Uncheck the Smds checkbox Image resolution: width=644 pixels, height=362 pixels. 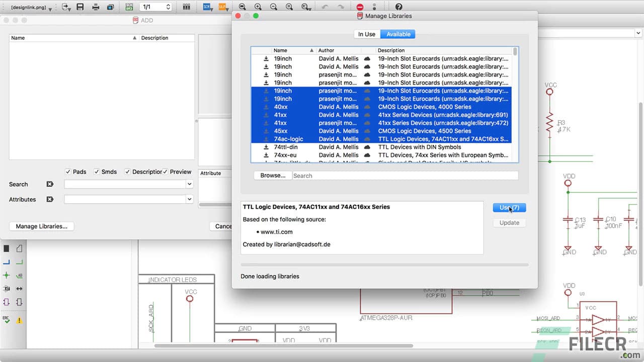click(97, 172)
